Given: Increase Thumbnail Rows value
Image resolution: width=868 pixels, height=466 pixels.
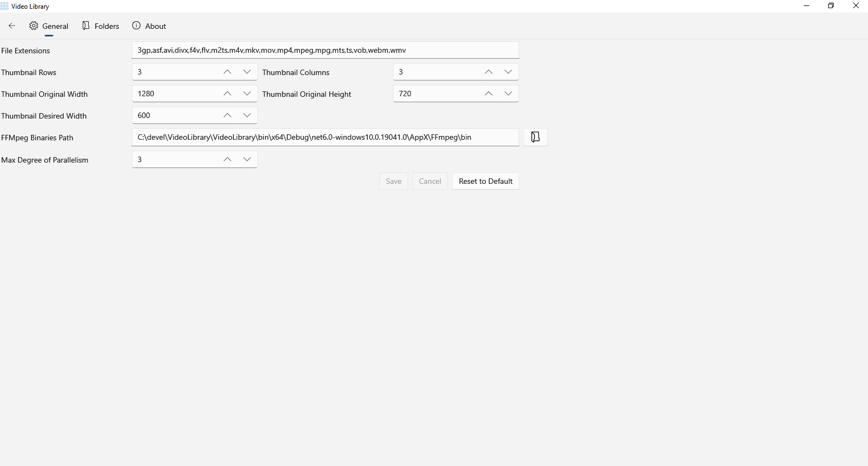Looking at the screenshot, I should 227,72.
